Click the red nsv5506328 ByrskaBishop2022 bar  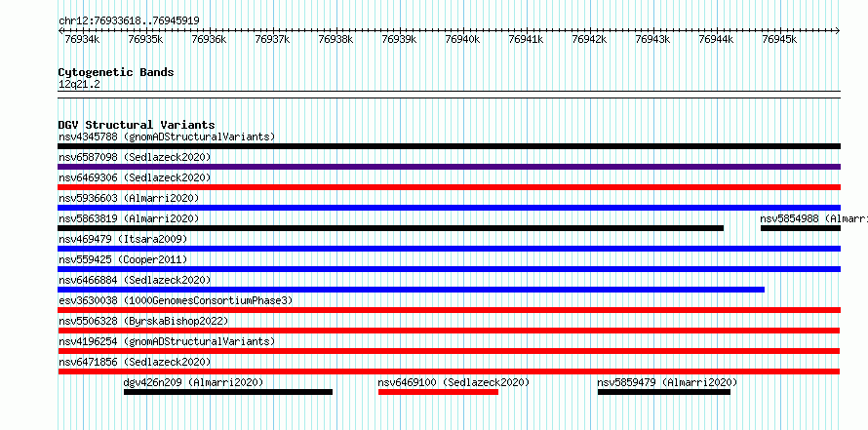[x=449, y=331]
